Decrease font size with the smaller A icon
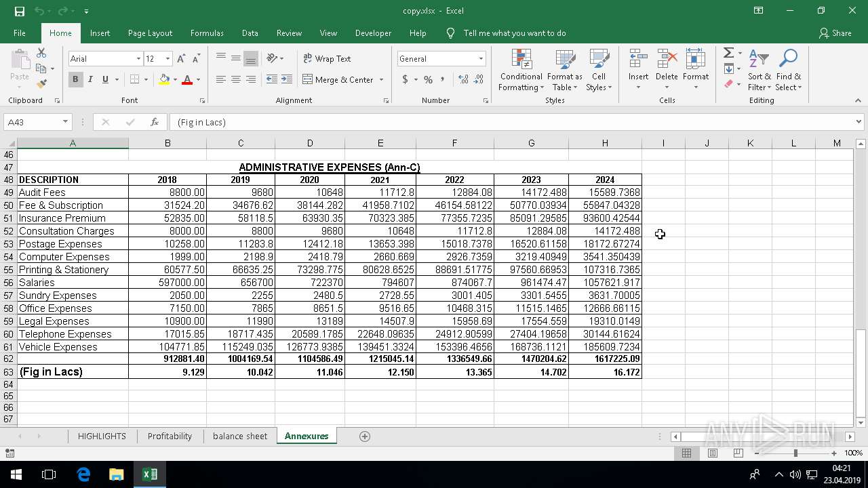Viewport: 868px width, 488px height. coord(196,59)
